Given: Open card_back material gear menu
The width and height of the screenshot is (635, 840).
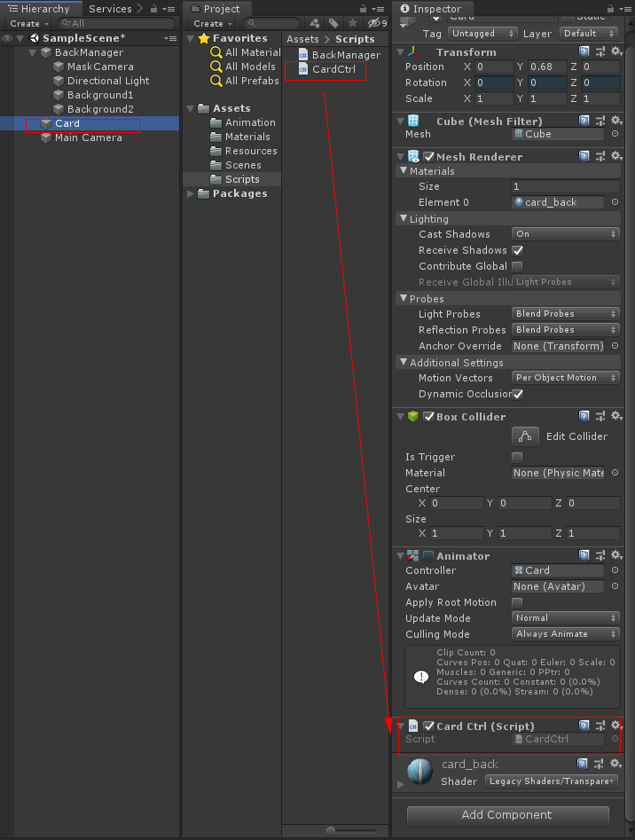Looking at the screenshot, I should (616, 764).
